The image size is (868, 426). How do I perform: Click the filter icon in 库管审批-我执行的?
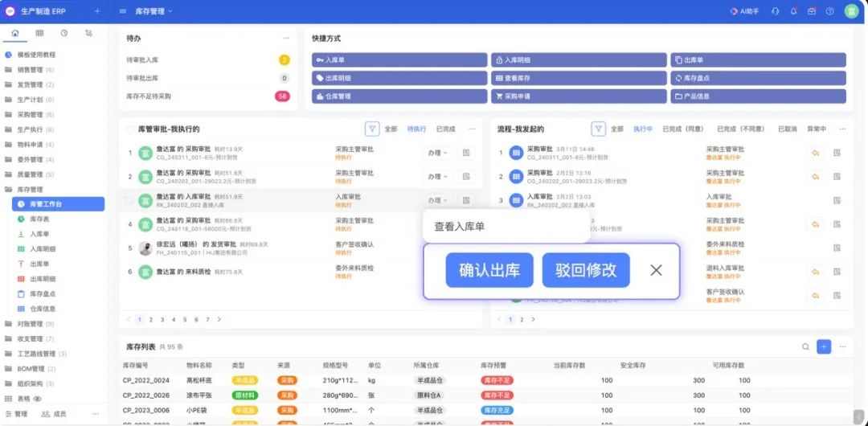372,129
